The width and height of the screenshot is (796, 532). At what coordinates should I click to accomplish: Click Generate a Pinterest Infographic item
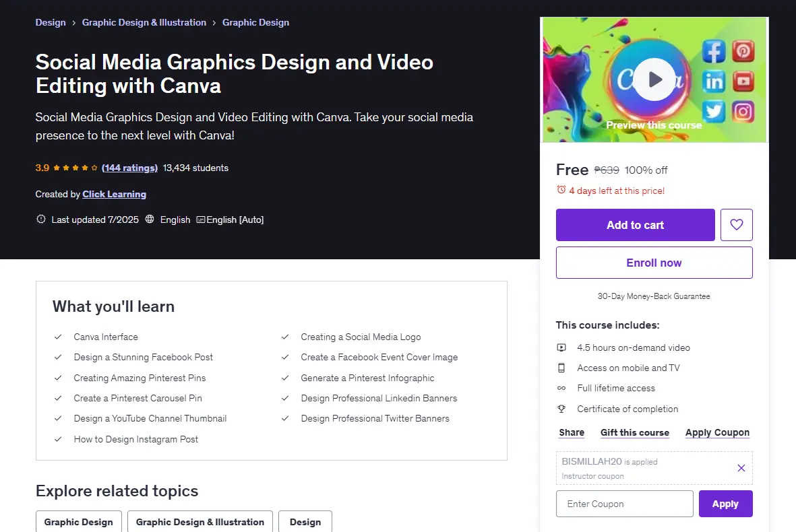(367, 378)
